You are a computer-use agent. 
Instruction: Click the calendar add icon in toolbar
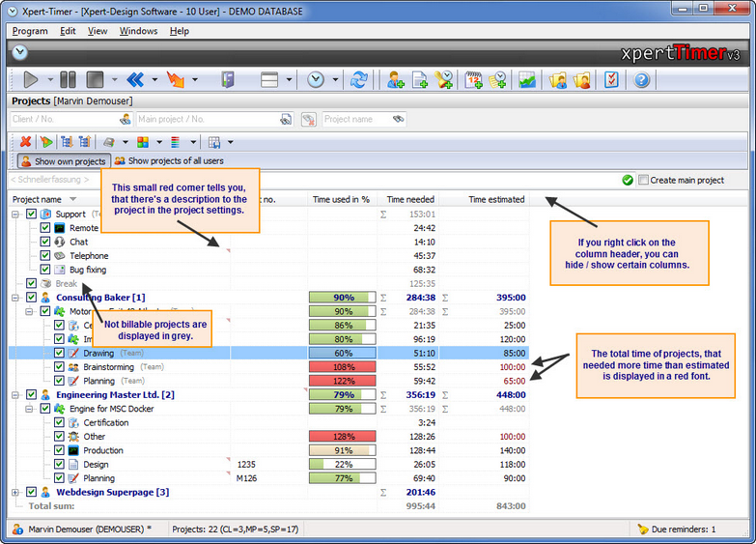tap(473, 79)
